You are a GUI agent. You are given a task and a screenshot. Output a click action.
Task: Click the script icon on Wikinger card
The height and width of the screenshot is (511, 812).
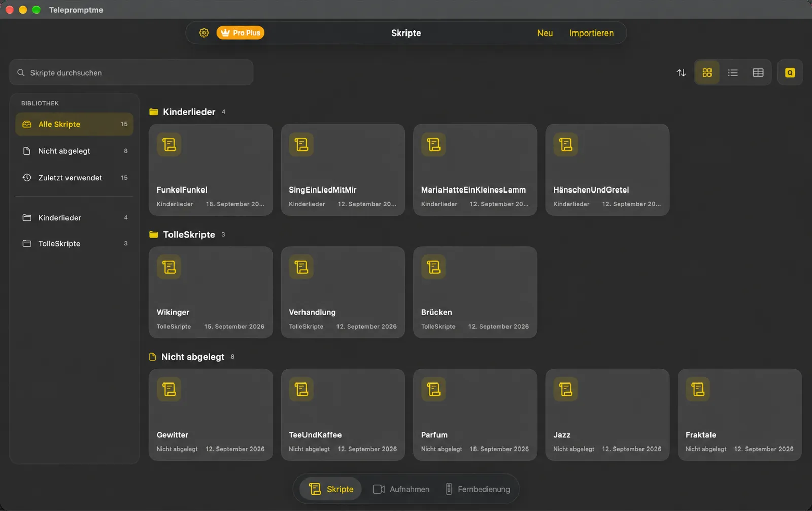[x=169, y=267]
